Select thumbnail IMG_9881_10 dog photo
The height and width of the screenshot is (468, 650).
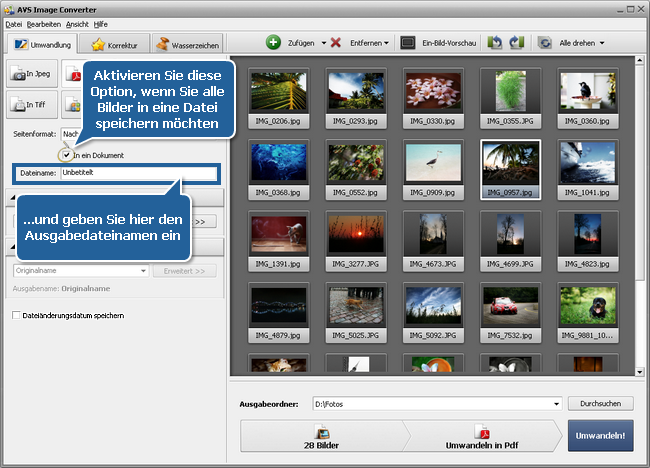pyautogui.click(x=588, y=313)
